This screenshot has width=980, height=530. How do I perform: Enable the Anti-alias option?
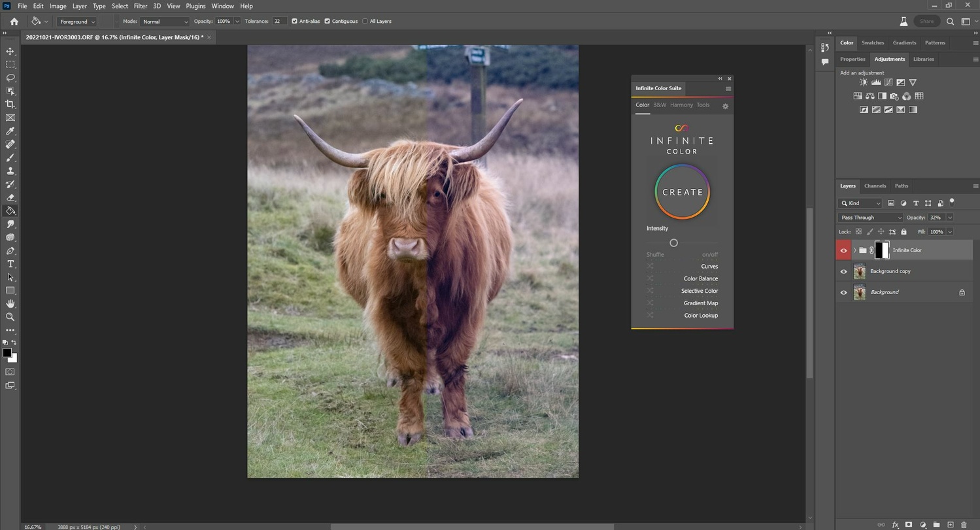click(x=294, y=21)
